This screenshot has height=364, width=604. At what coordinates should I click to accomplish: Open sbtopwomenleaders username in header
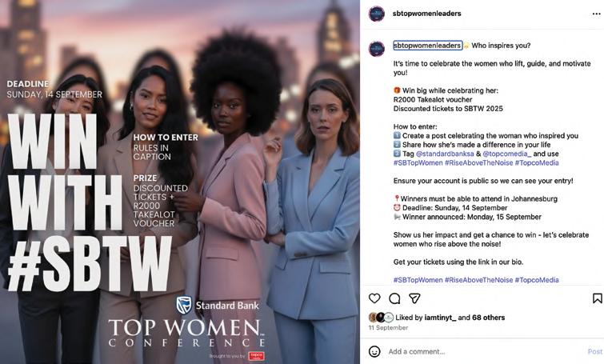pos(426,14)
